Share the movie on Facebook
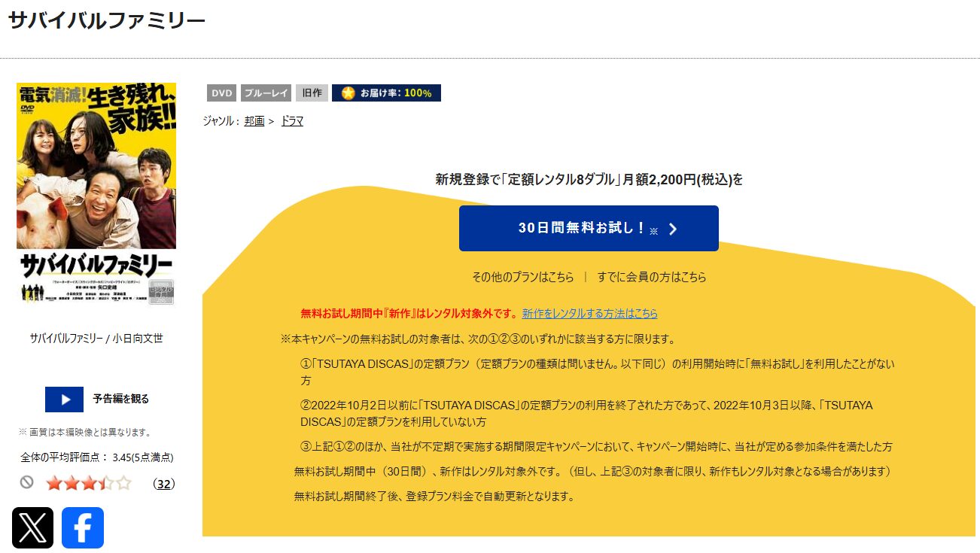The width and height of the screenshot is (980, 553). point(83,527)
